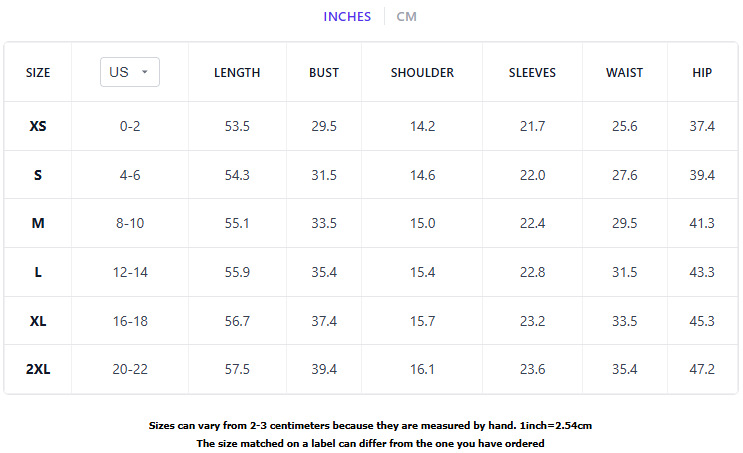Switch to the INCHES unit tab
Screen dimensions: 743x453
347,17
